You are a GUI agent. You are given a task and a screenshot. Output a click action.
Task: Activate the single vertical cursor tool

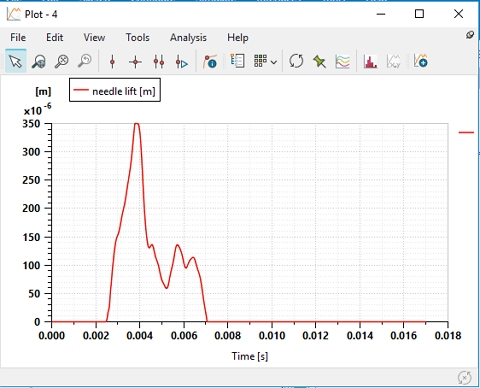point(112,62)
